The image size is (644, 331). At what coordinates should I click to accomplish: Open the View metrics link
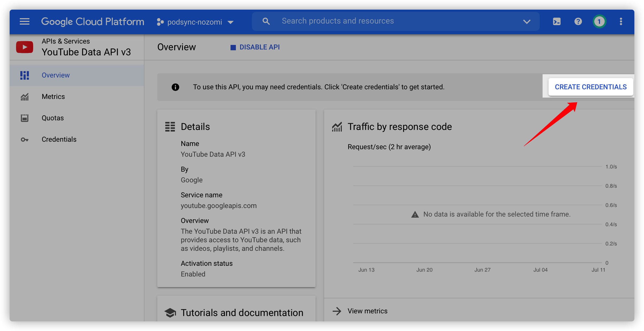[367, 311]
